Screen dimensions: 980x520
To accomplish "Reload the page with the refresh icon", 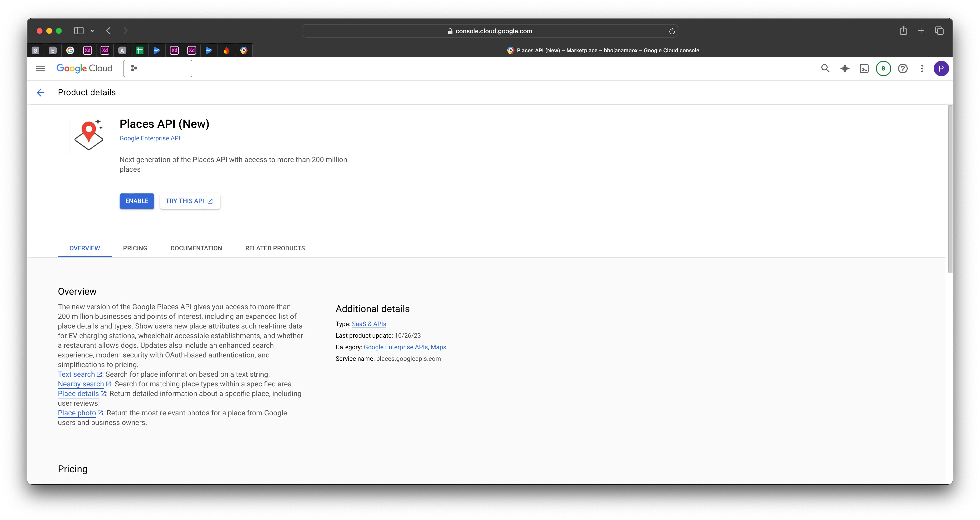I will [x=672, y=31].
